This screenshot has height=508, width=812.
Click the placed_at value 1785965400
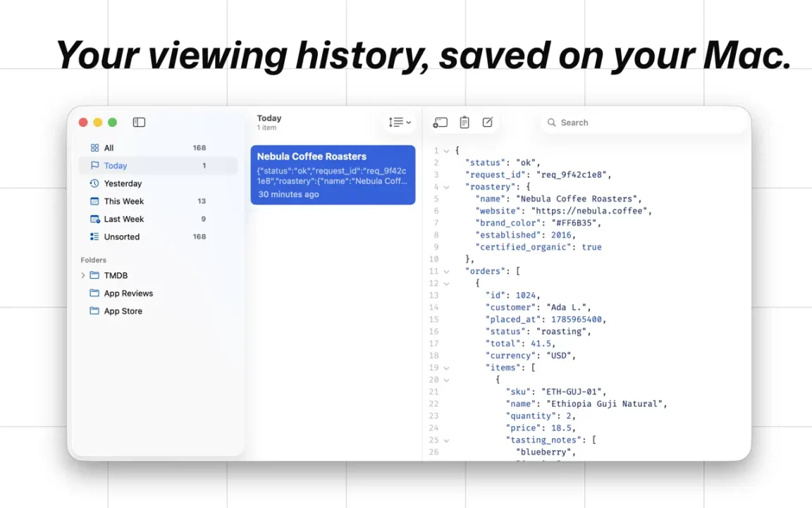tap(577, 320)
